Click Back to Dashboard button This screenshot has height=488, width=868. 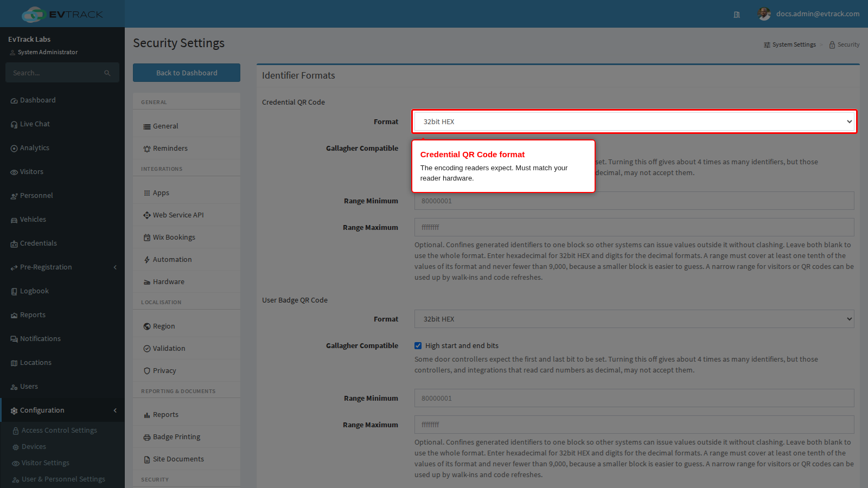coord(187,73)
